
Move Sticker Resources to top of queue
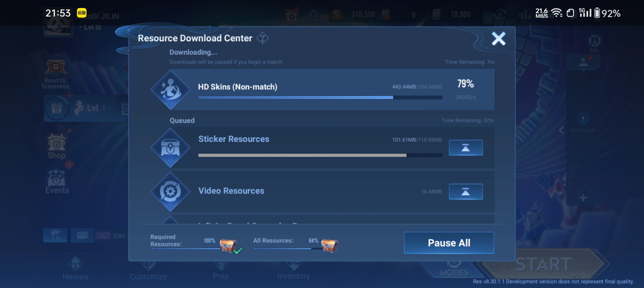coord(466,147)
